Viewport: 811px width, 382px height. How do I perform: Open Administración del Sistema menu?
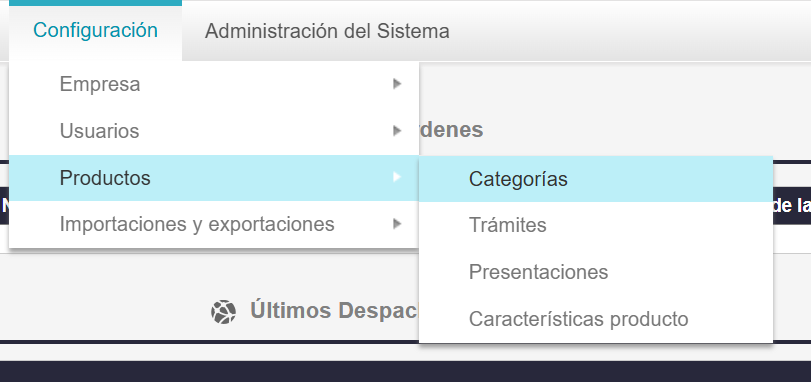327,31
